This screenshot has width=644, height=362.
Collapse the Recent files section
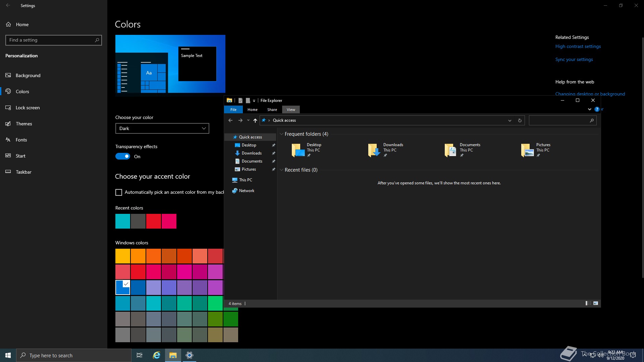click(281, 170)
